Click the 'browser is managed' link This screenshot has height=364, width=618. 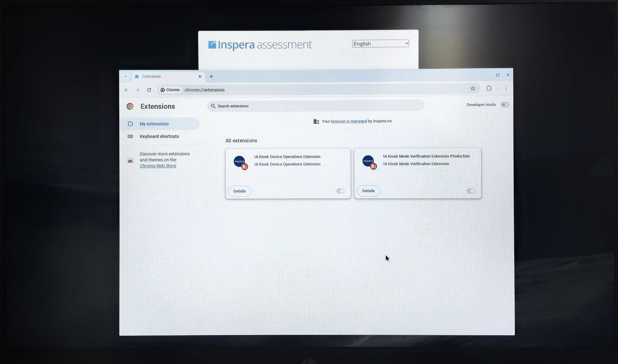(349, 121)
